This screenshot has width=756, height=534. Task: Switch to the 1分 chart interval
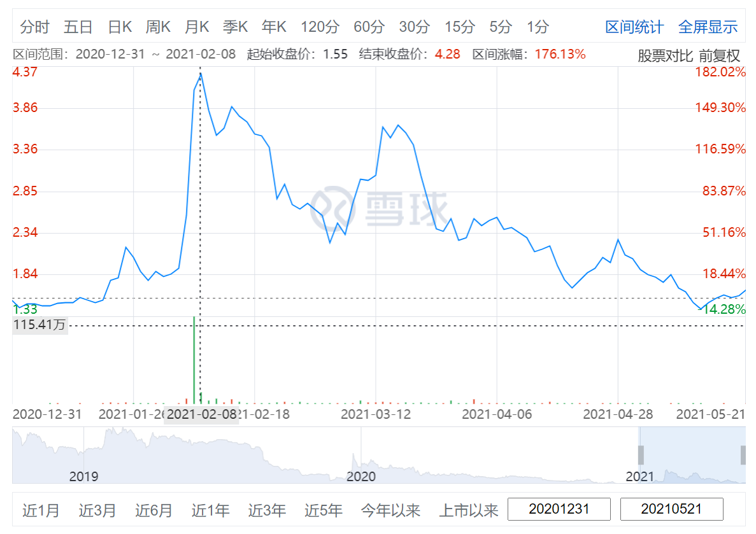[538, 27]
